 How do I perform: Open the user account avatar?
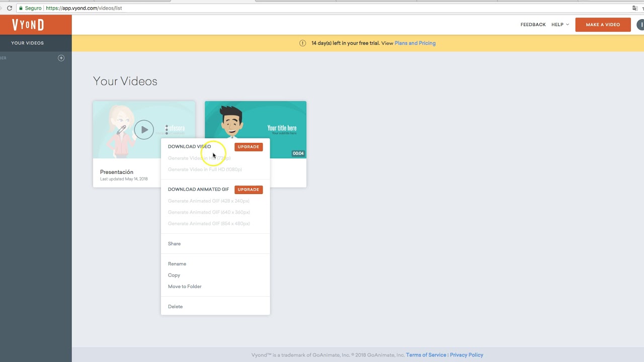tap(640, 25)
